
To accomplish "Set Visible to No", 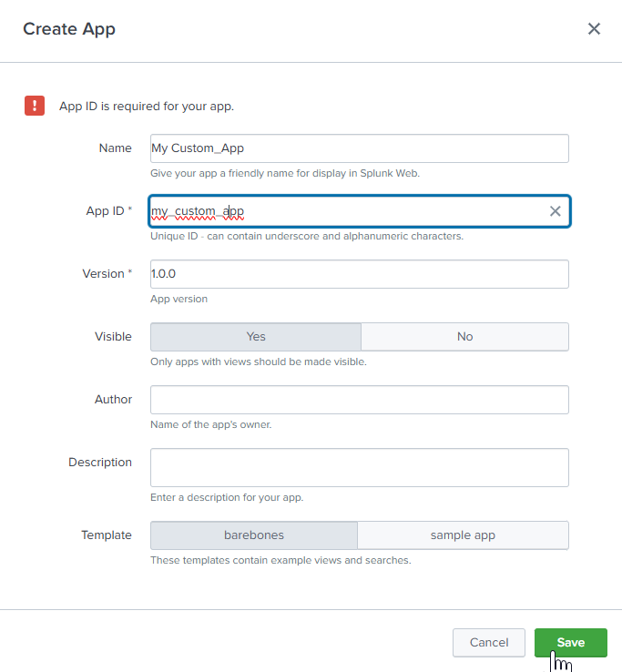I will tap(464, 337).
